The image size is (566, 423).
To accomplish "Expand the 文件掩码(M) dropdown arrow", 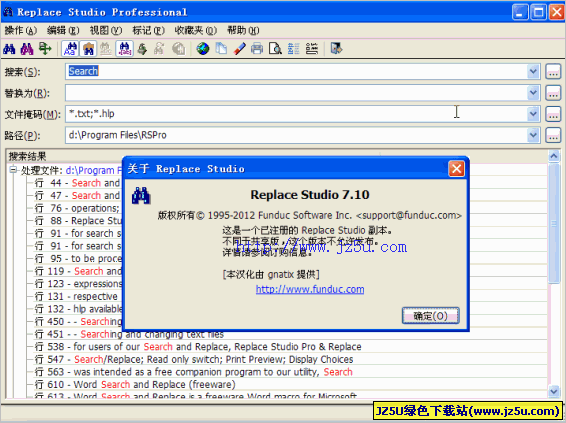I will pos(533,114).
